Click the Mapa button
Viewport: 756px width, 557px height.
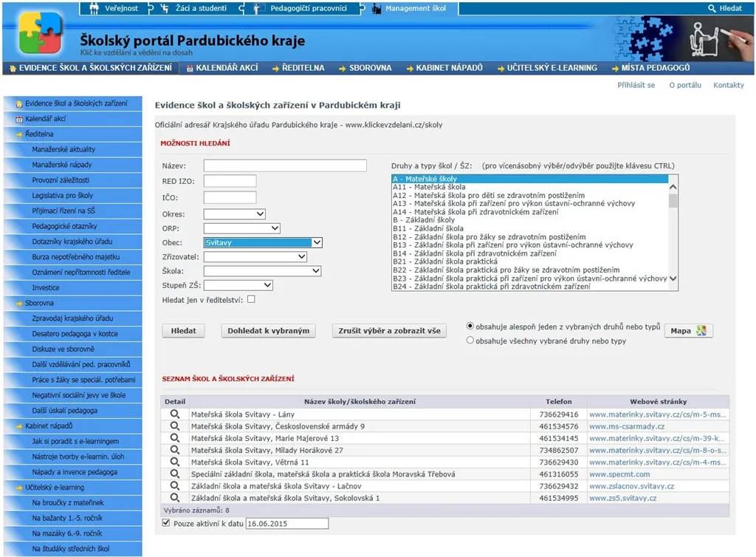[x=689, y=331]
